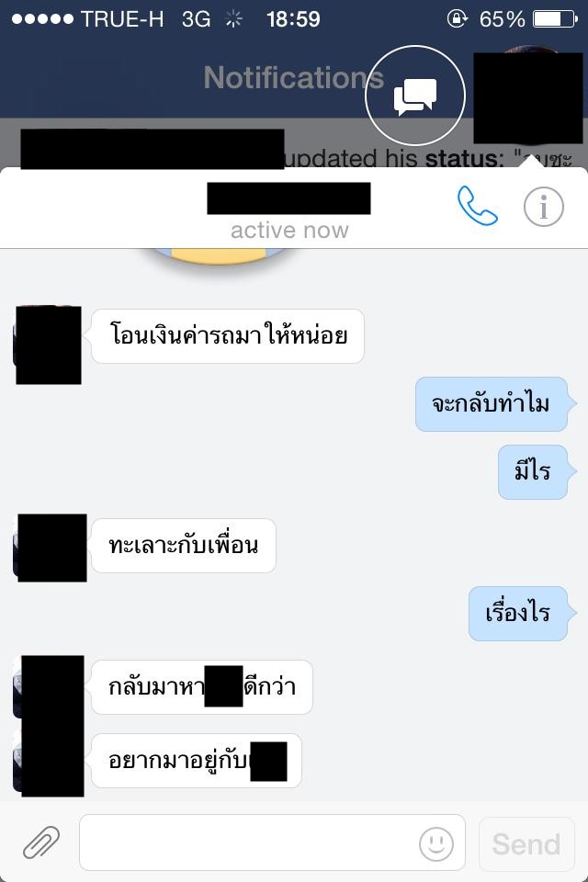Select the จะกลับทำไม sent message
The height and width of the screenshot is (882, 588).
[x=492, y=404]
